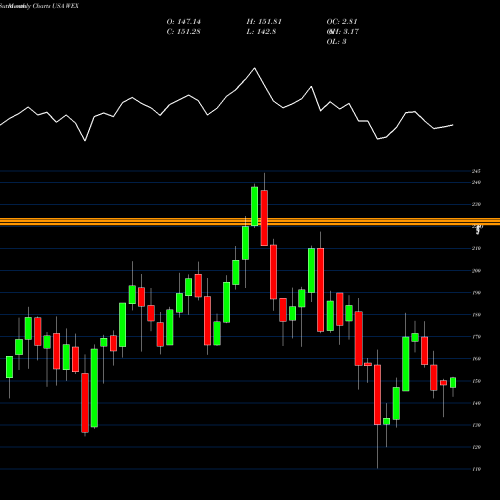Click the close price value C: 151.28
500x500 pixels.
[x=184, y=32]
